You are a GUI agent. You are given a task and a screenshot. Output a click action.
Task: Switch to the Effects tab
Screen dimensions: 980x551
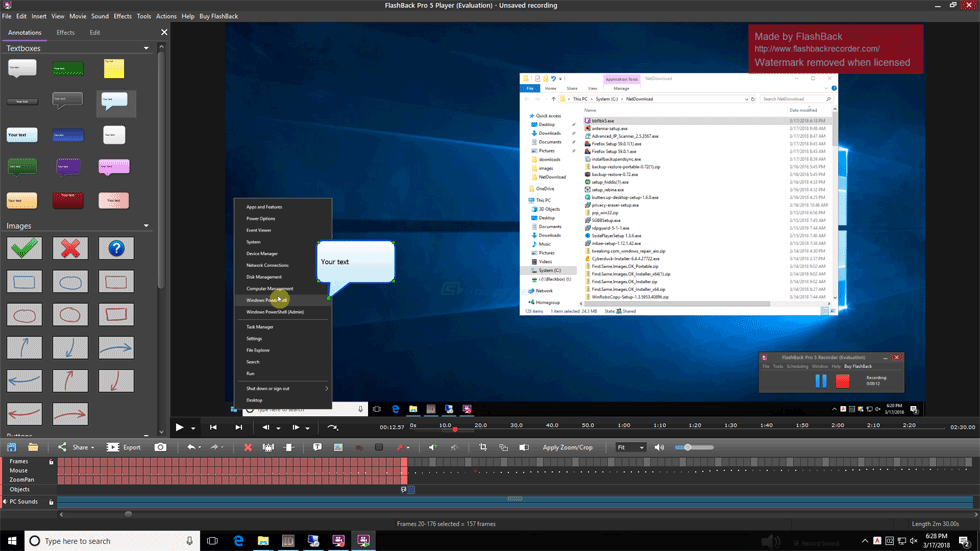click(x=65, y=32)
